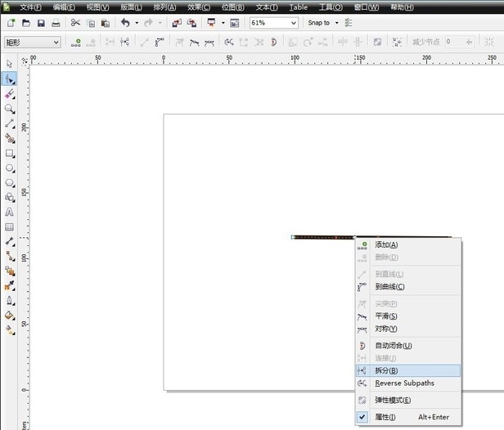504x430 pixels.
Task: Click the Save disk icon
Action: (x=55, y=23)
